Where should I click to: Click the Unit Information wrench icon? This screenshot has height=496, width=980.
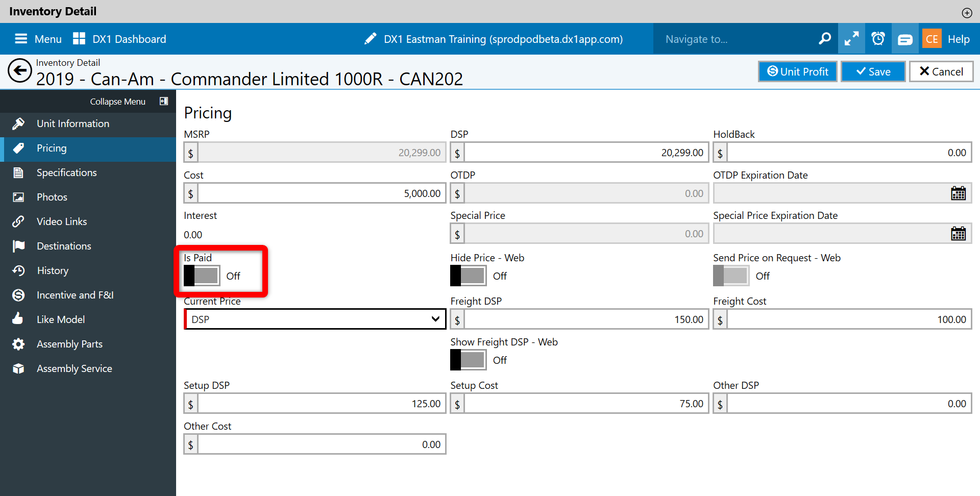(18, 123)
